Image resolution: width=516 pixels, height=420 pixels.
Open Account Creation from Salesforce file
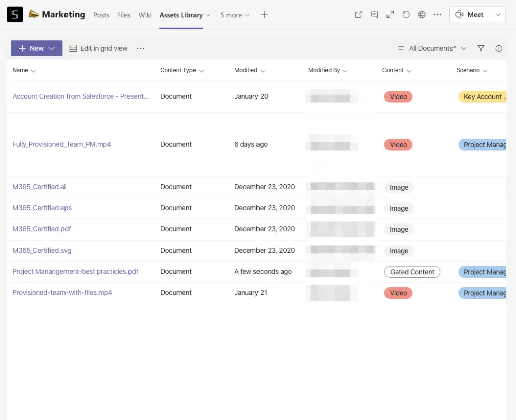tap(80, 96)
